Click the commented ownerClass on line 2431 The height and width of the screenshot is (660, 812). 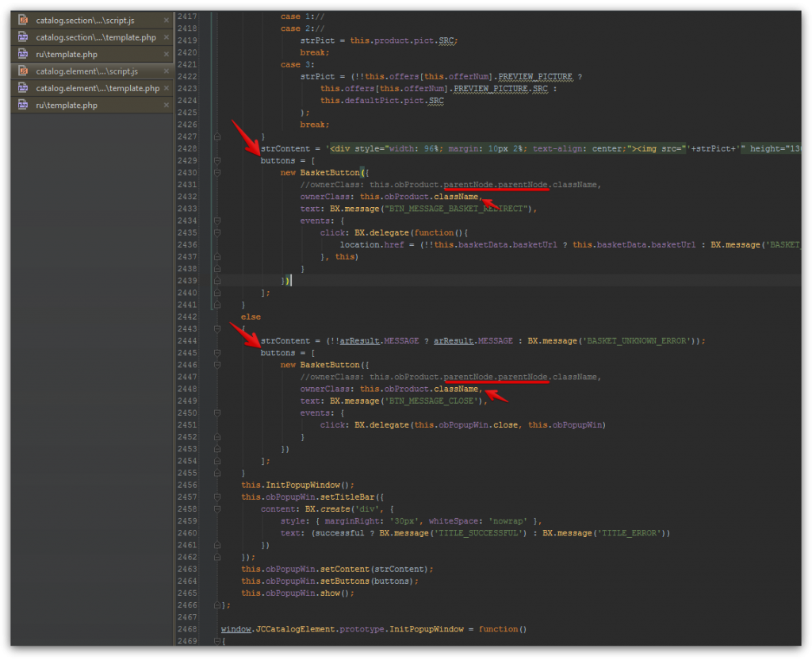[450, 185]
